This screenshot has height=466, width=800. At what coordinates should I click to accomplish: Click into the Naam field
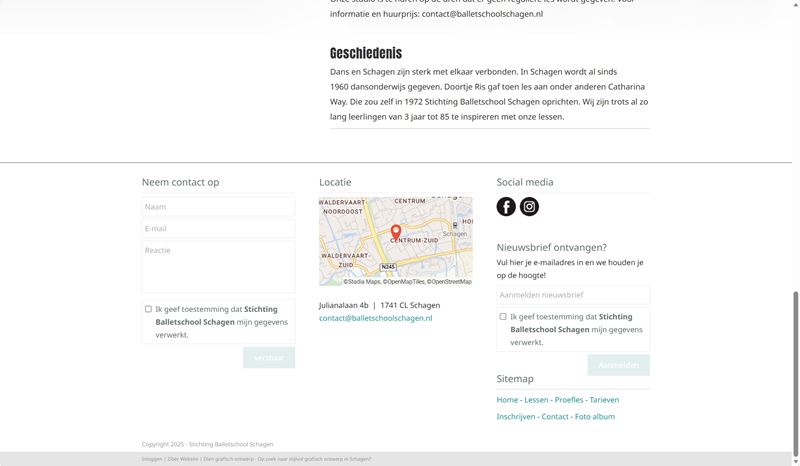click(x=218, y=207)
